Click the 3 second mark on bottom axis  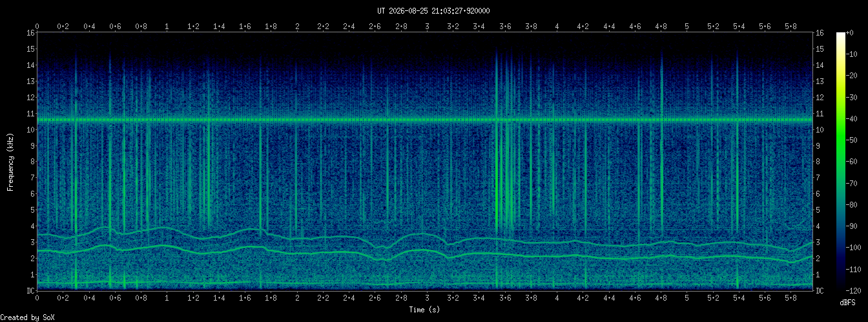[x=427, y=299]
